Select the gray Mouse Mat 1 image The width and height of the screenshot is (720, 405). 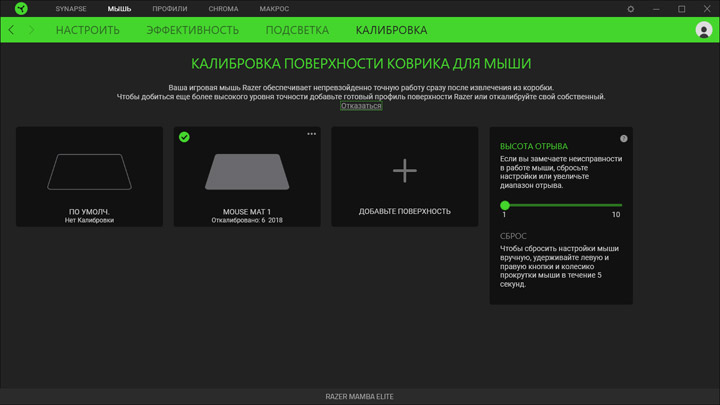(247, 172)
